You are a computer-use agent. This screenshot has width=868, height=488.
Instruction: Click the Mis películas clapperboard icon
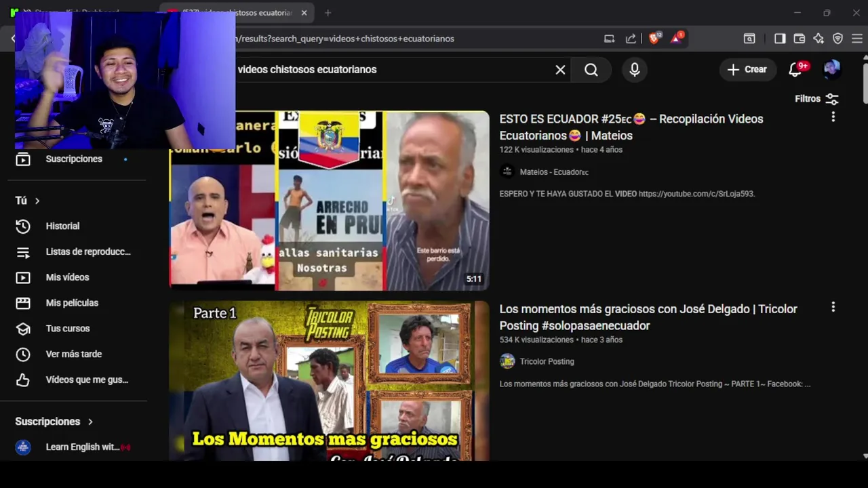pyautogui.click(x=23, y=304)
